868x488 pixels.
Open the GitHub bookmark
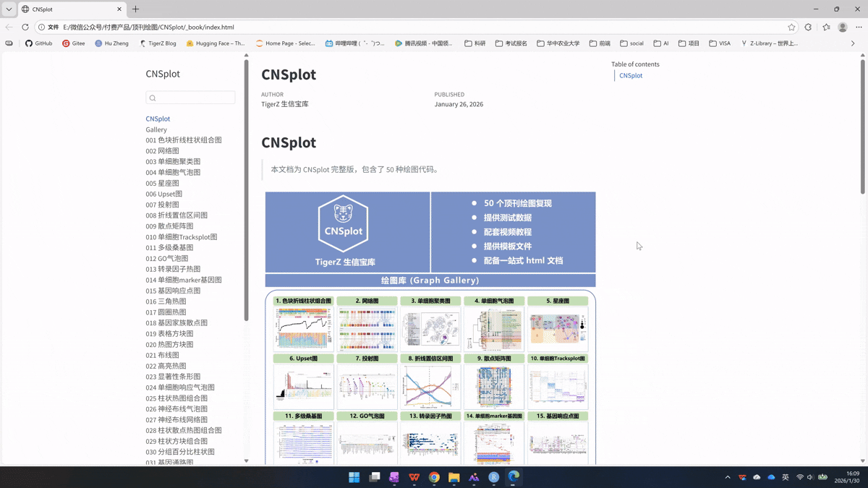38,43
